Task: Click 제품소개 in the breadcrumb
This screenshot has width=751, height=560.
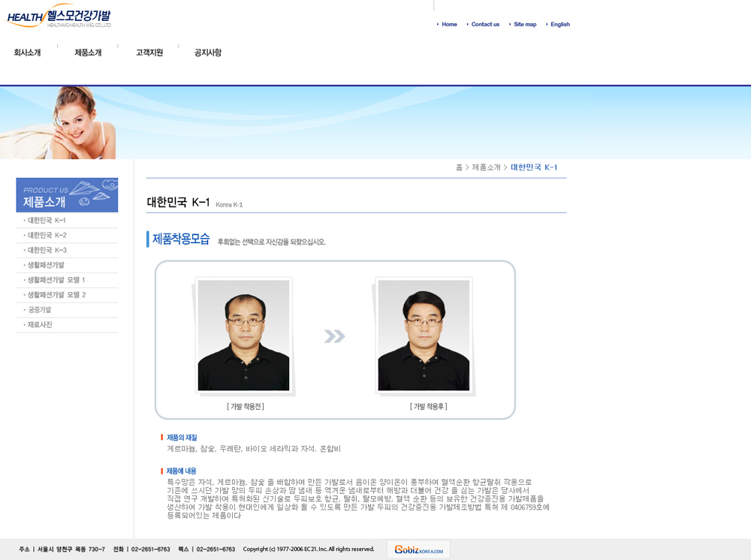Action: click(486, 167)
